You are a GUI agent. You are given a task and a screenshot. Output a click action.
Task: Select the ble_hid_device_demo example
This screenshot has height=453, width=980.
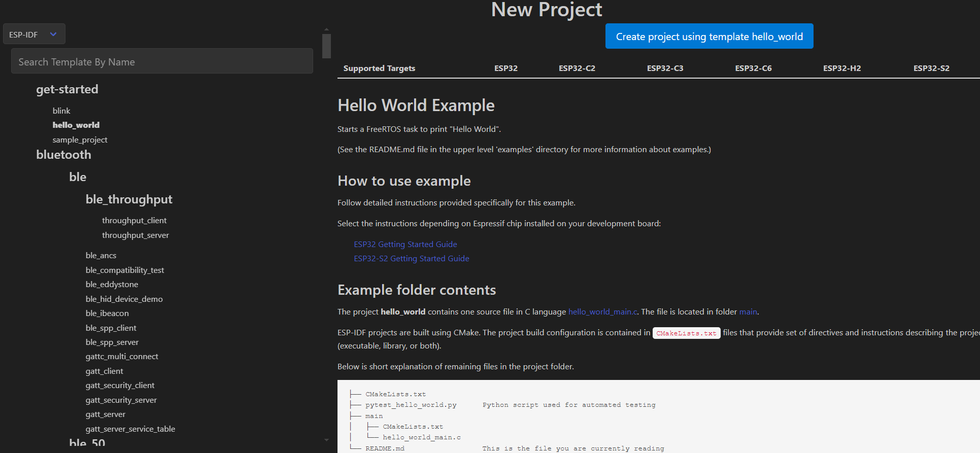pos(124,299)
